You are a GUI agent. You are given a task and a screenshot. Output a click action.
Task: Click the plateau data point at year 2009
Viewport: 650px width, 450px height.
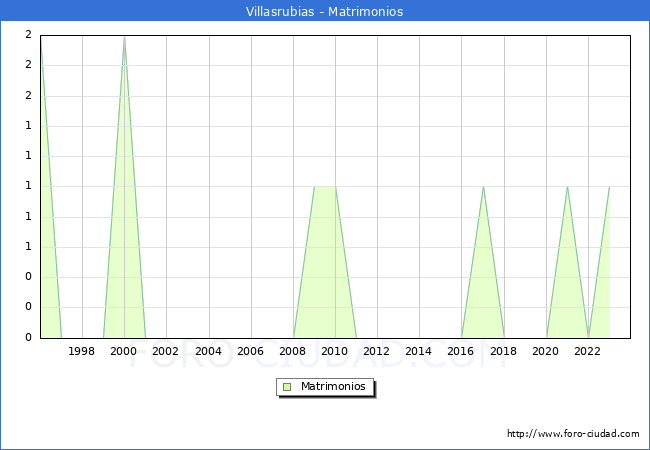click(x=315, y=187)
